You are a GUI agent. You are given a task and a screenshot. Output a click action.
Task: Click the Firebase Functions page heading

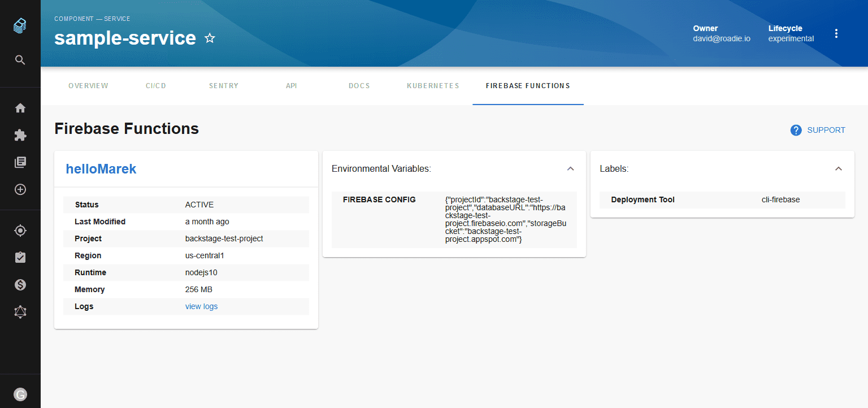(x=127, y=129)
